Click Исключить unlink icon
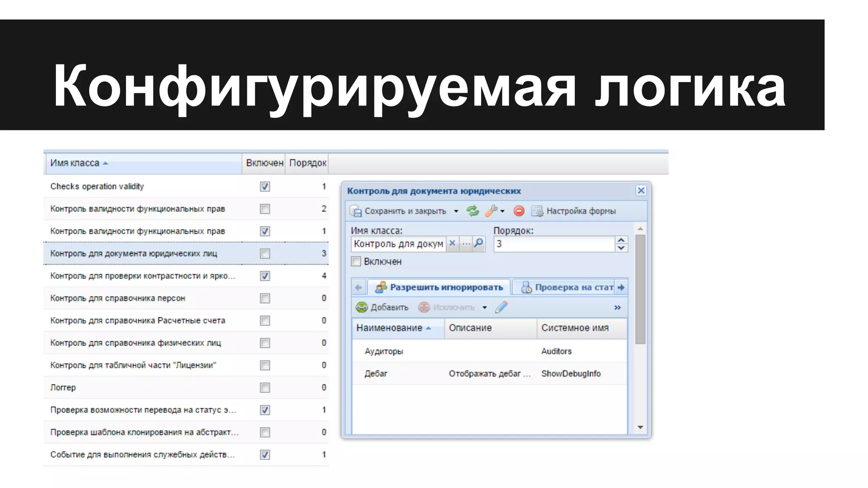Image resolution: width=868 pixels, height=488 pixels. tap(424, 307)
